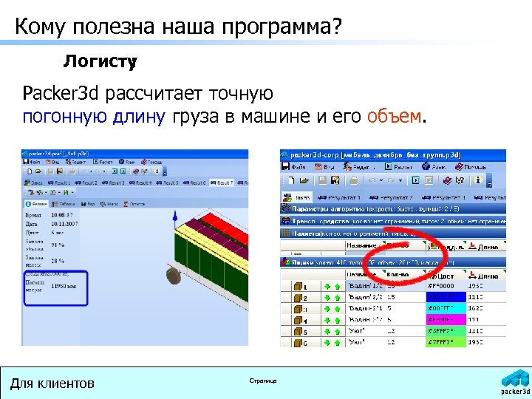Image resolution: width=532 pixels, height=399 pixels.
Task: Click help book icon in packer3d-prof toolbar
Action: click(136, 171)
